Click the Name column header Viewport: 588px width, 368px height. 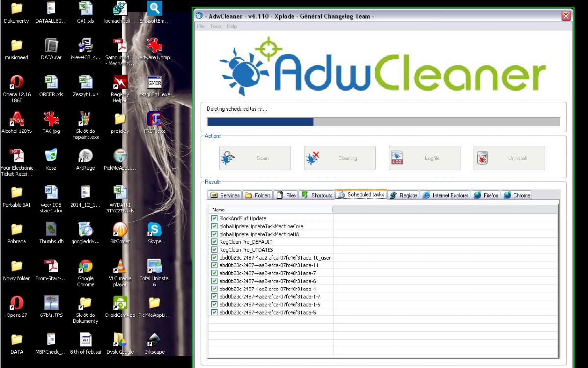(271, 210)
